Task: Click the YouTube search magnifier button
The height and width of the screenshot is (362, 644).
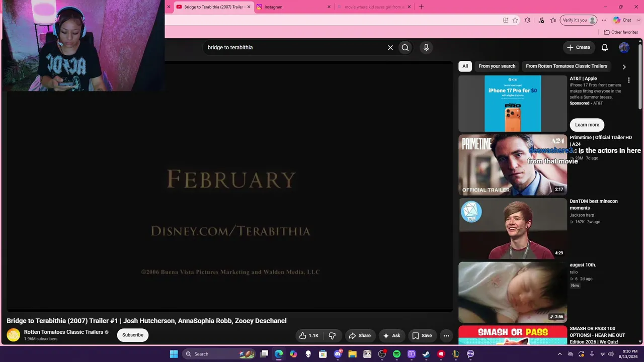Action: (405, 47)
